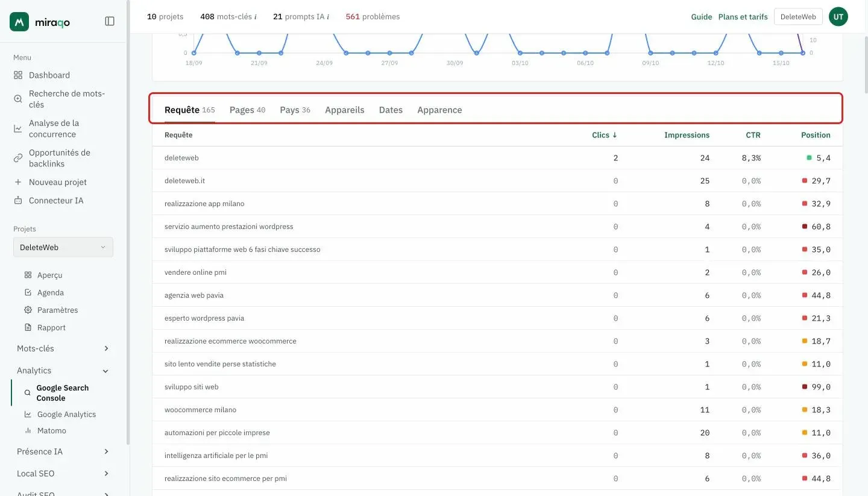Click the Agenda calendar icon

[x=28, y=293]
